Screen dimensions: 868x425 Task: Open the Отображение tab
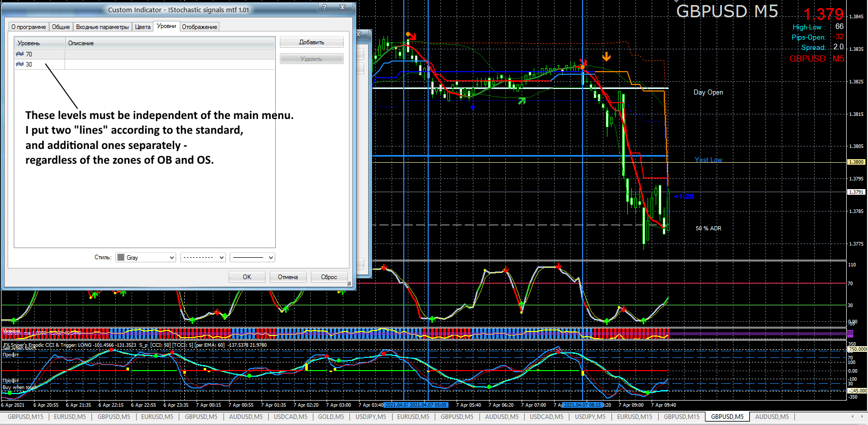200,27
